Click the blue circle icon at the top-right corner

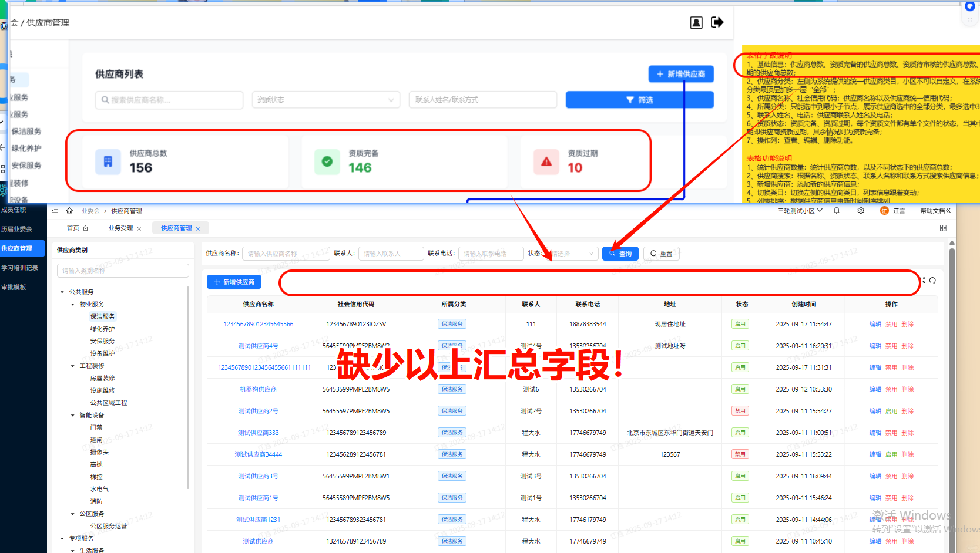tap(970, 6)
